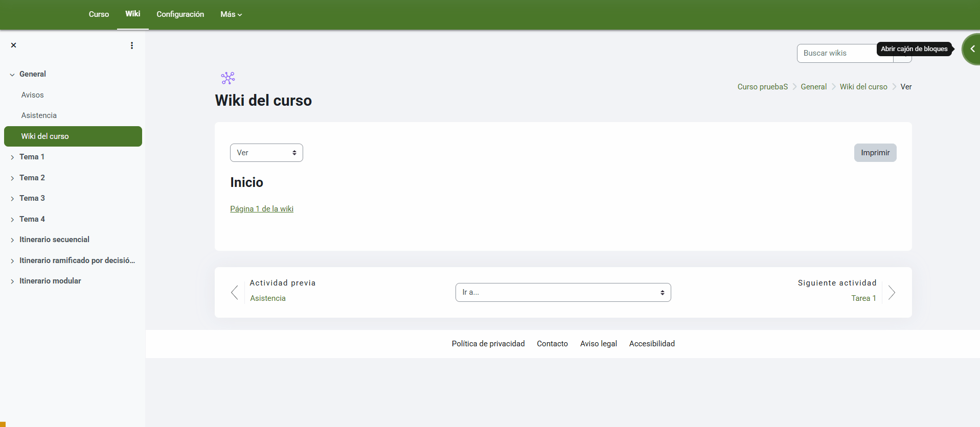Open the Accesibilidad footer link
Image resolution: width=980 pixels, height=427 pixels.
pyautogui.click(x=652, y=344)
